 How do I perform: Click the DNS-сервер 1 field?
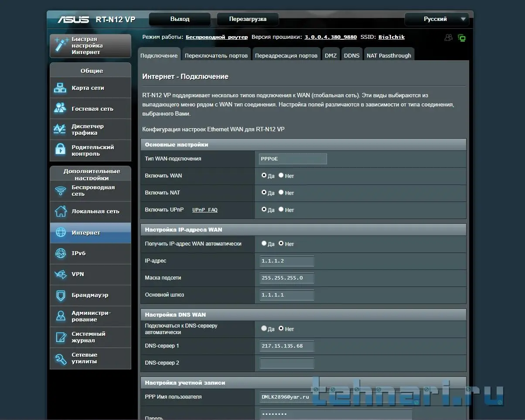point(287,346)
